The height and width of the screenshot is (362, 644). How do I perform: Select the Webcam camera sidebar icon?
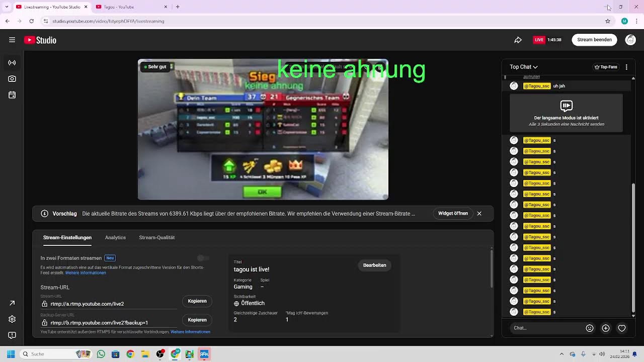[x=12, y=79]
